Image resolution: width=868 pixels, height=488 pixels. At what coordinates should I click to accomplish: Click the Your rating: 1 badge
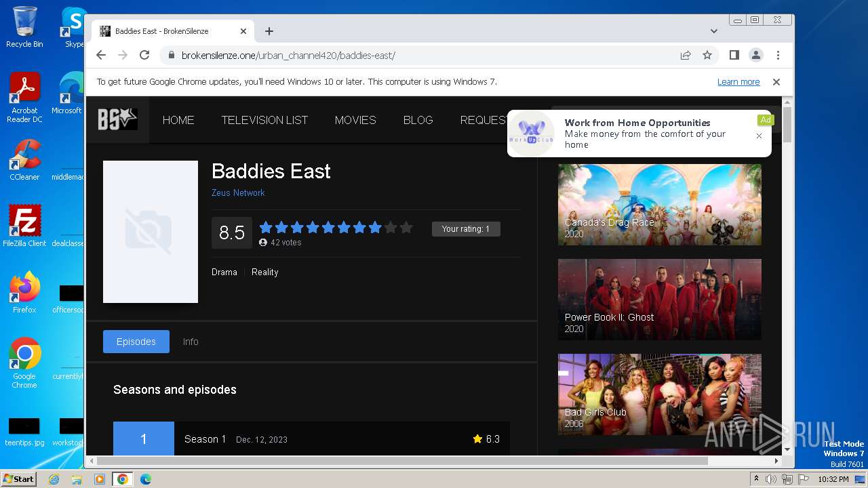(466, 229)
